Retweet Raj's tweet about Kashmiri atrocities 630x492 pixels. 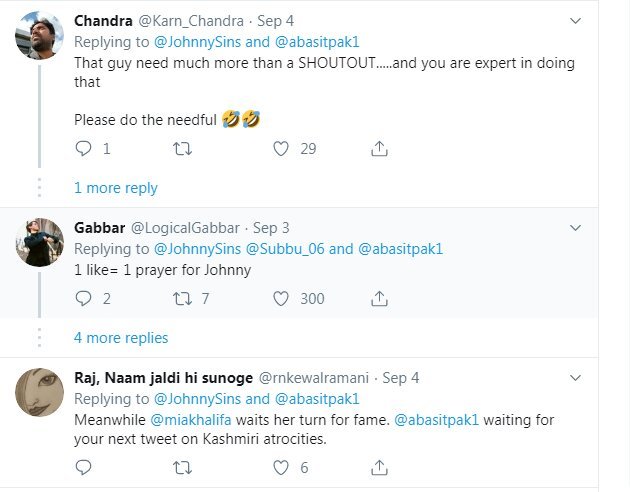182,467
